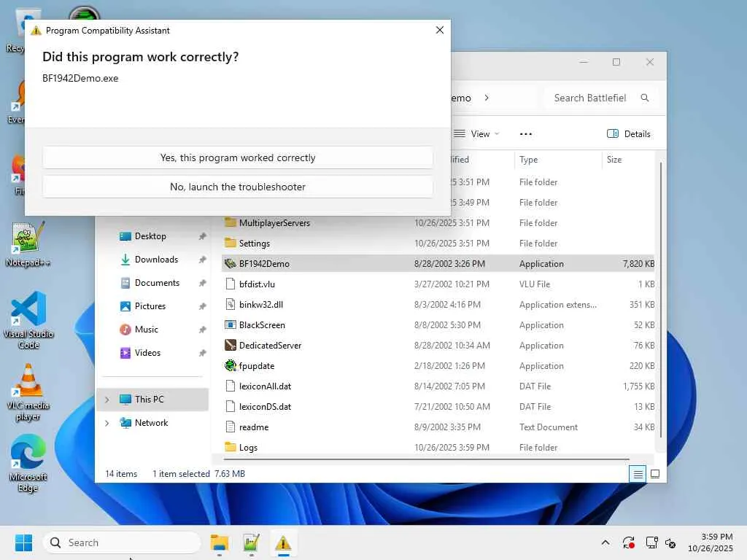Select the readme text document icon
Screen dimensions: 747x560
231,427
